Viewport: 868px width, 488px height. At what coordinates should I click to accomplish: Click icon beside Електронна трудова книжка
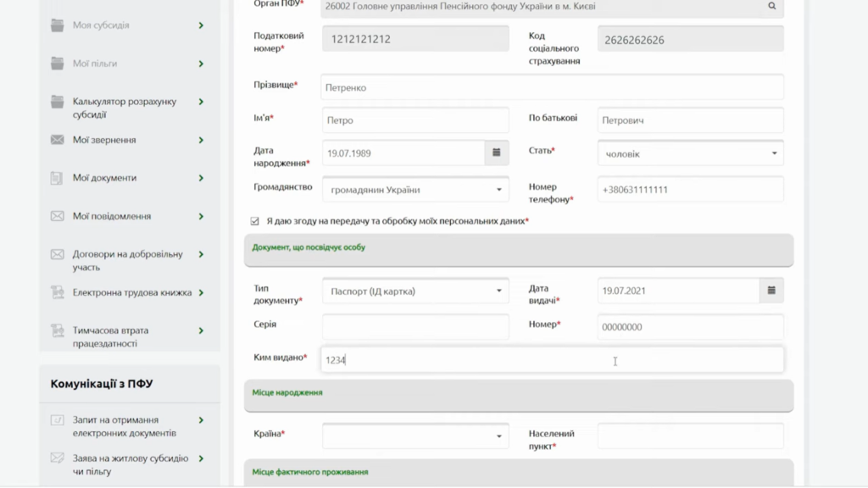coord(58,292)
